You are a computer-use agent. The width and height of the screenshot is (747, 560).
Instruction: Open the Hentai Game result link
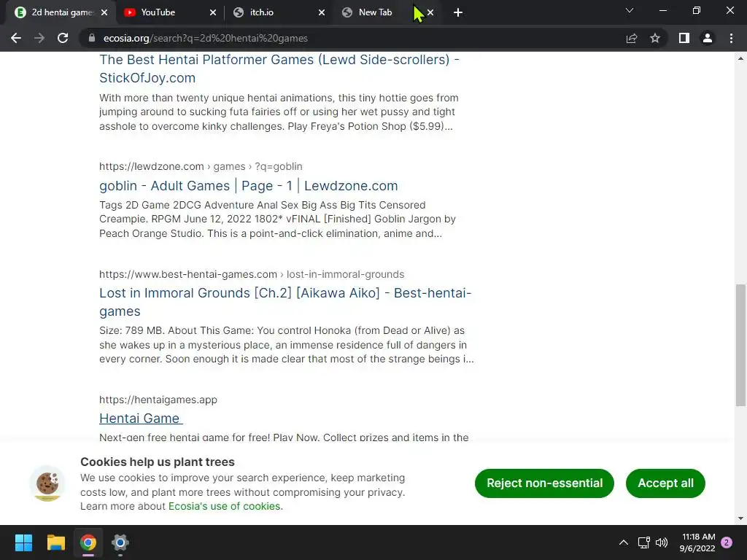(141, 418)
